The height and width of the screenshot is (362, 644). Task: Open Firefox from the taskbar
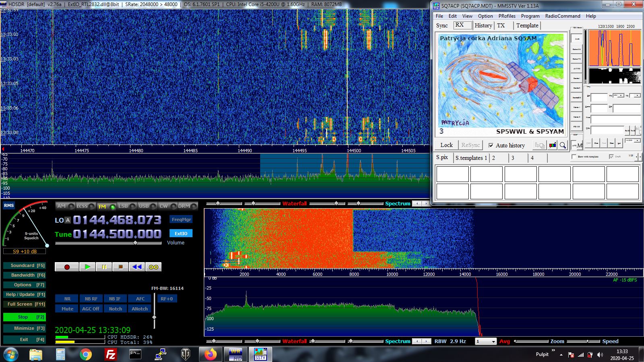(x=210, y=354)
